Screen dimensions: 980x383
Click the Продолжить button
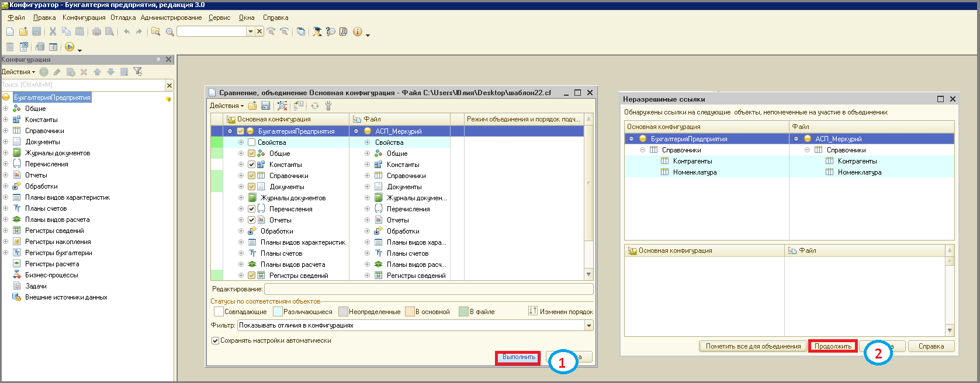[x=833, y=346]
